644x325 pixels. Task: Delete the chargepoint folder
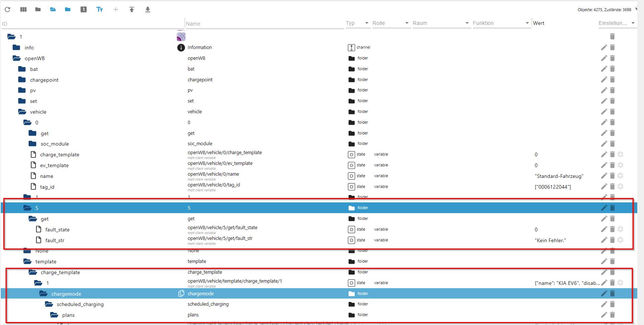click(612, 79)
